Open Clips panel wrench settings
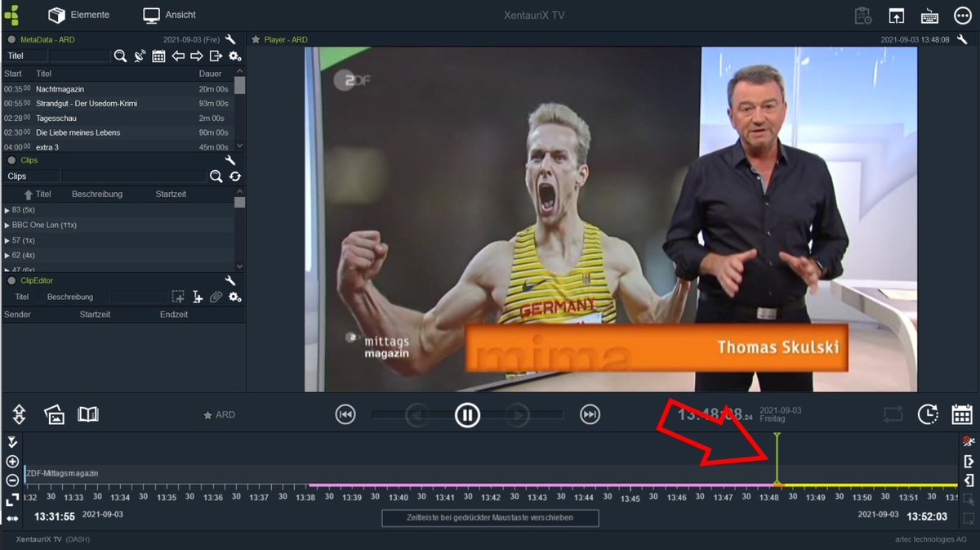This screenshot has height=550, width=980. (230, 160)
